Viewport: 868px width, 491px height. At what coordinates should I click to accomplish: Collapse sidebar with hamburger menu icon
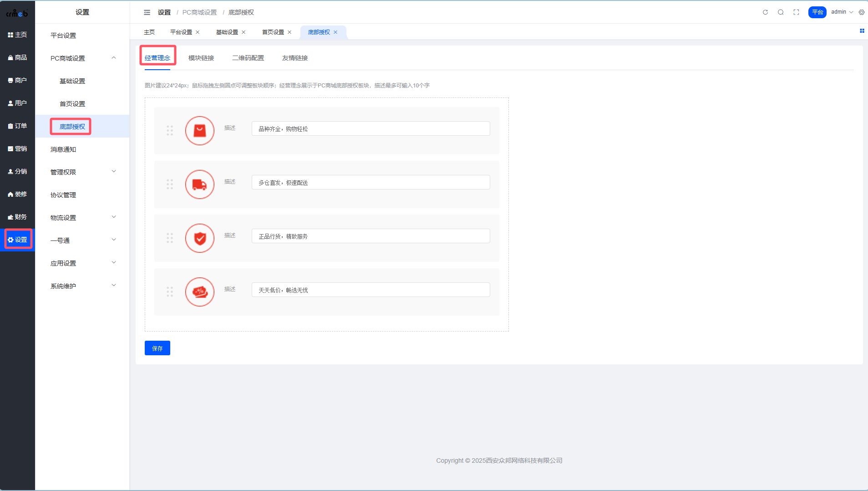click(x=147, y=12)
